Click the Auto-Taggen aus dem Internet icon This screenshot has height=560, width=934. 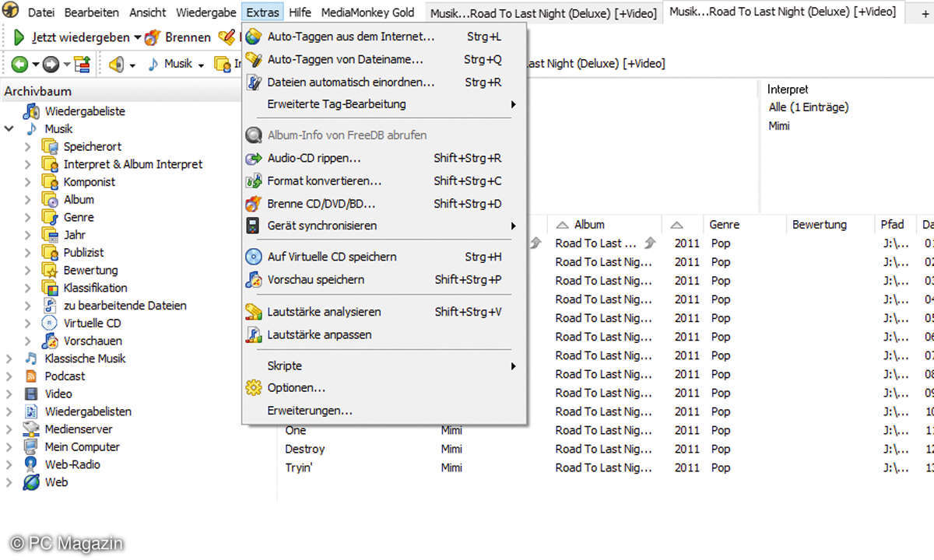click(x=254, y=37)
